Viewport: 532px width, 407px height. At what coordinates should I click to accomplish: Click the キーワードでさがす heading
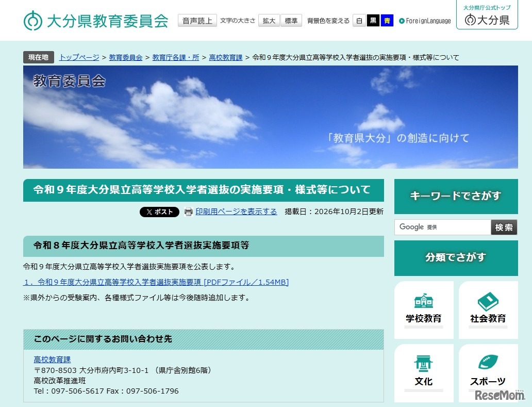[456, 196]
